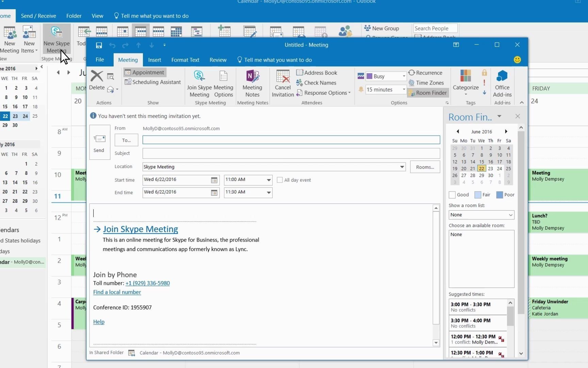Open the Join Skype Meeting link
This screenshot has width=588, height=368.
tap(140, 229)
